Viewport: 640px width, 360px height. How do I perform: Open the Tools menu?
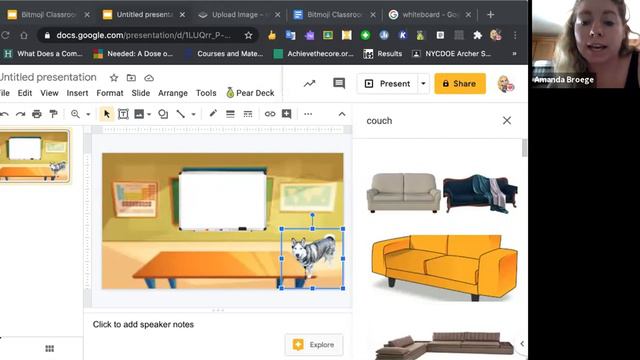pos(206,93)
